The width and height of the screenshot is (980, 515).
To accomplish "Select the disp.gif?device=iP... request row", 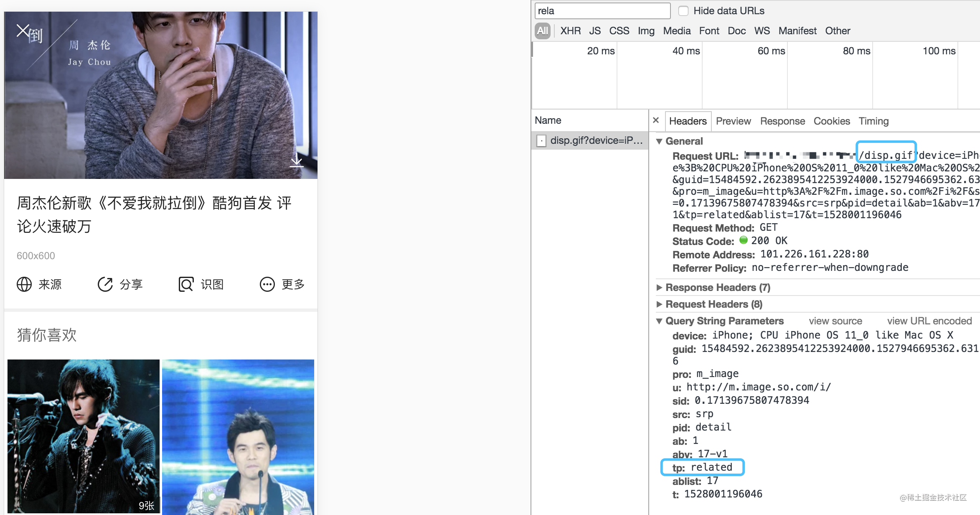I will tap(590, 140).
